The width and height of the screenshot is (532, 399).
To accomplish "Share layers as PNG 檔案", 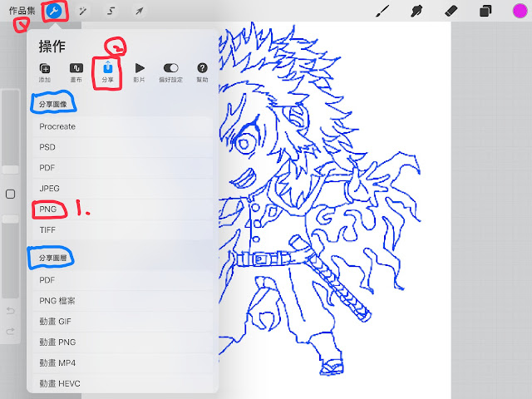I will (123, 301).
